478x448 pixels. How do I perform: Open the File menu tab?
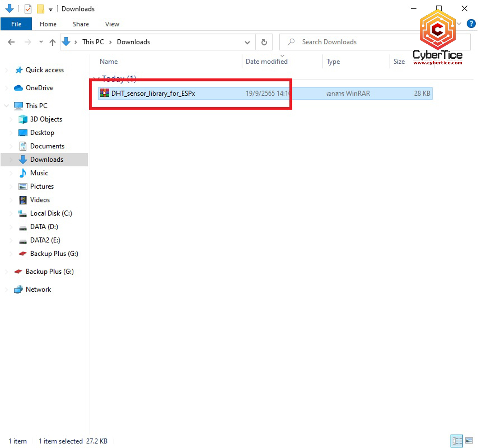(16, 24)
